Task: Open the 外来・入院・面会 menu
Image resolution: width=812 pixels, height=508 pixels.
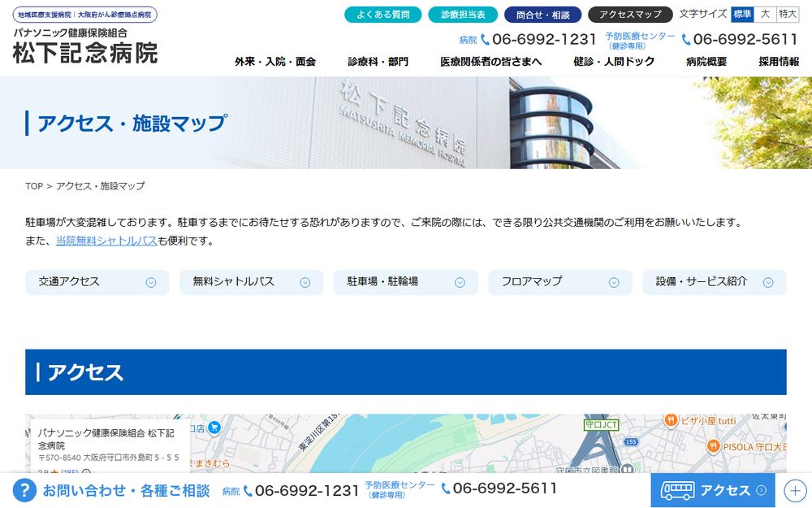Action: [275, 62]
